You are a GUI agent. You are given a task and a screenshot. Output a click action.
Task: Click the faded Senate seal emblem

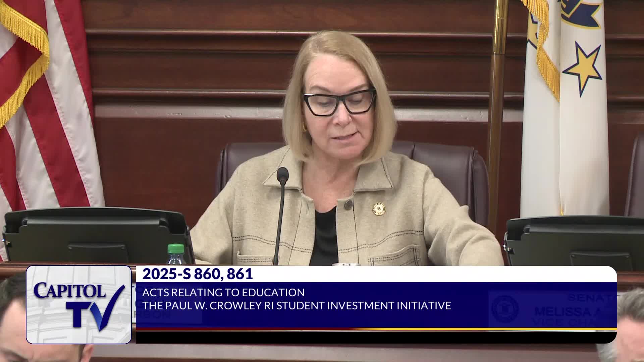505,309
